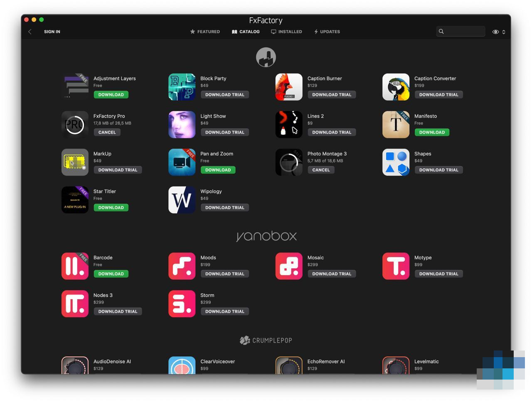Open the Installed tab

click(286, 32)
